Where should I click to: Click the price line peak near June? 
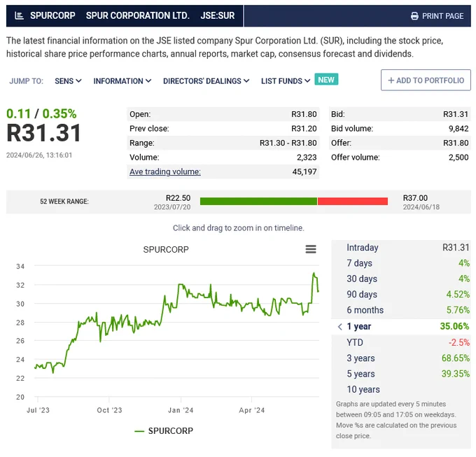tap(314, 274)
